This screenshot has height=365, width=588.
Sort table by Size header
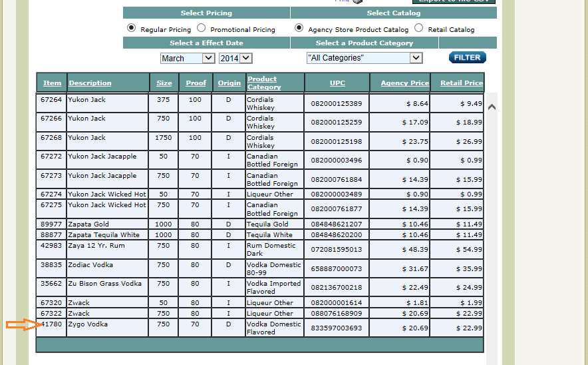(164, 83)
